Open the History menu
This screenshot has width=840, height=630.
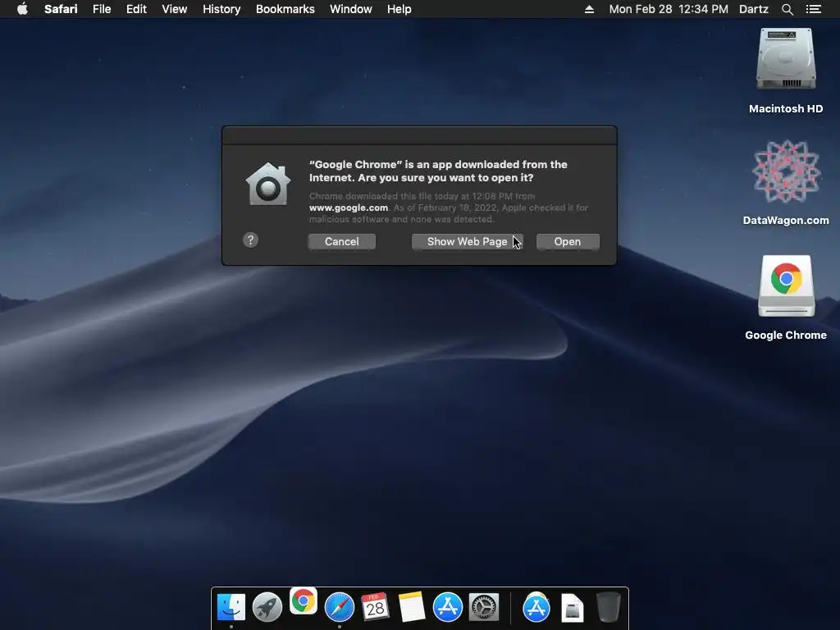(221, 9)
